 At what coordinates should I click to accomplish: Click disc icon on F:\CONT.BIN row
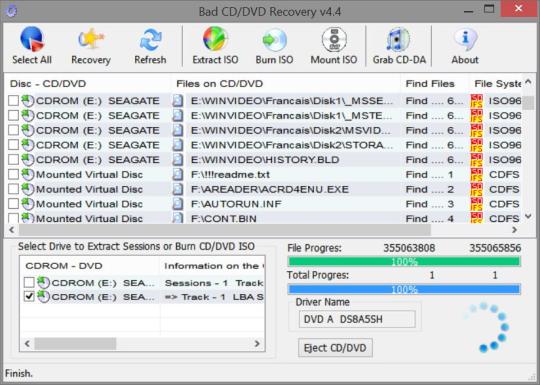(x=28, y=218)
